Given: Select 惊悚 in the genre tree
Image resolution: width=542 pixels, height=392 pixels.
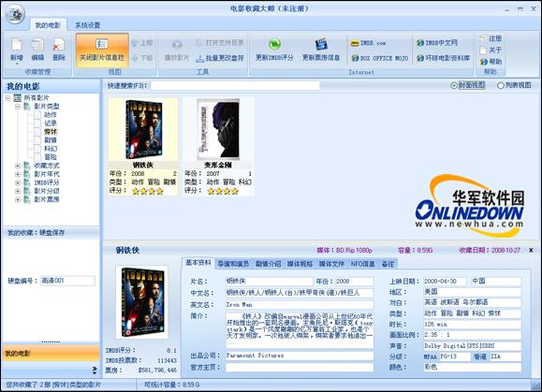Looking at the screenshot, I should [51, 132].
